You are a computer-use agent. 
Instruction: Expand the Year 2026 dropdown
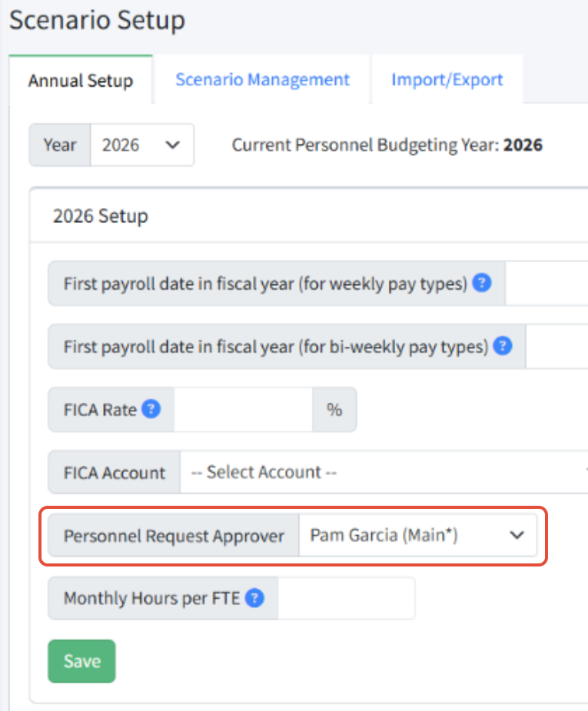click(x=142, y=145)
